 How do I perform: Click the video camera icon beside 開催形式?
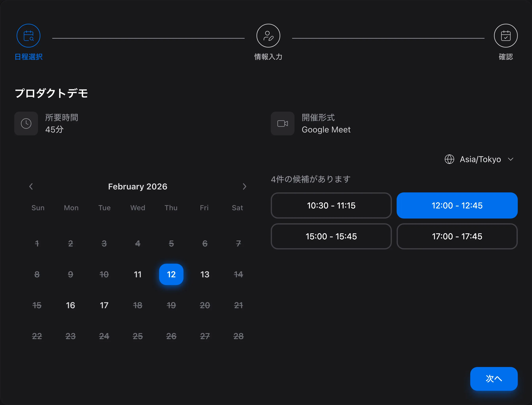[282, 124]
